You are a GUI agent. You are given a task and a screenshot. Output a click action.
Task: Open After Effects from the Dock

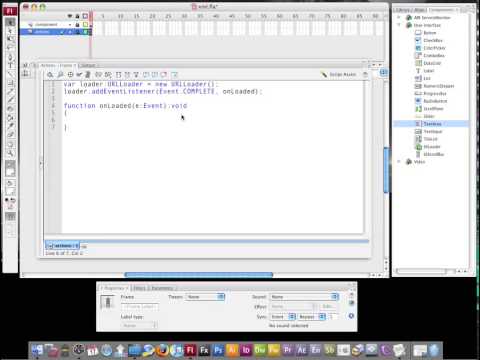pos(302,350)
